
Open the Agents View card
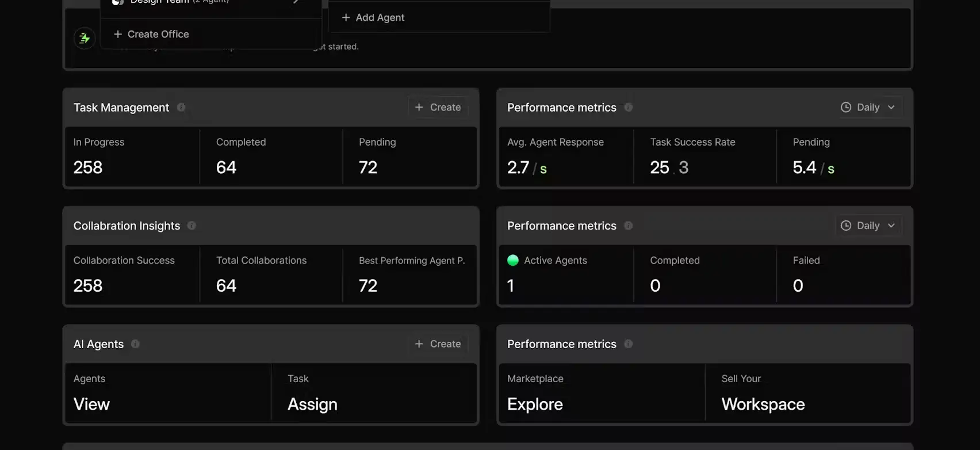tap(167, 393)
